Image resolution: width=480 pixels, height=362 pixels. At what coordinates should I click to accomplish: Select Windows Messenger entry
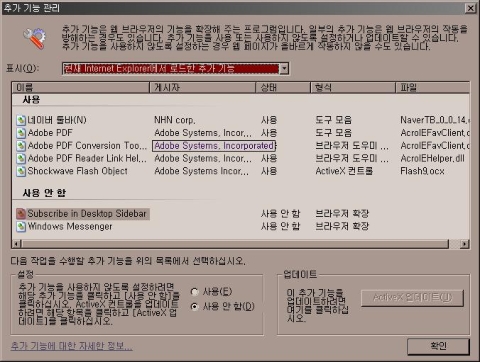click(70, 226)
